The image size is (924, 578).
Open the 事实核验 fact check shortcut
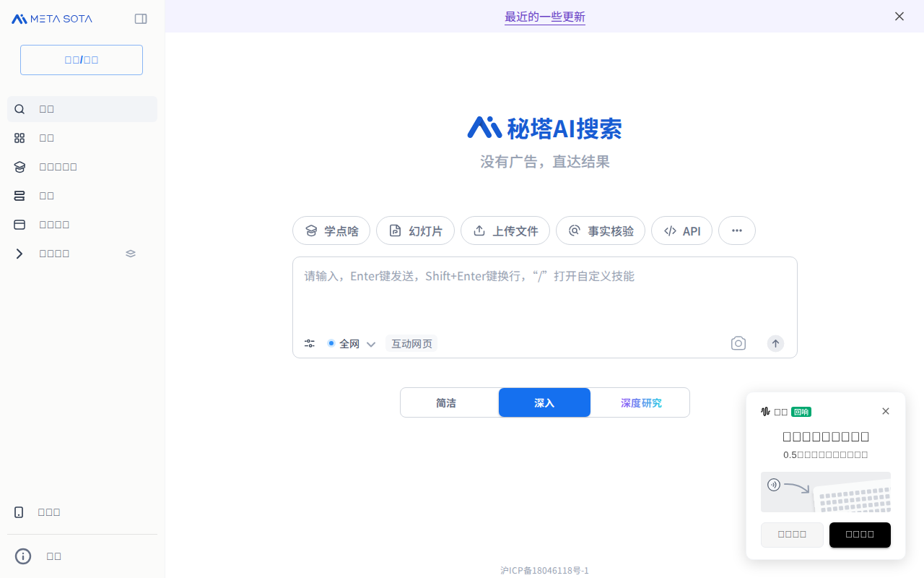(x=601, y=230)
